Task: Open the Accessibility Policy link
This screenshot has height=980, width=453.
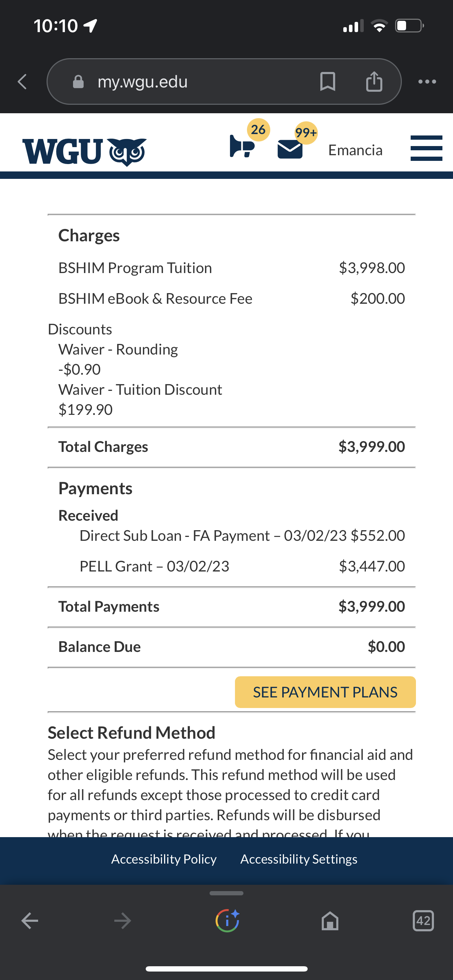Action: pos(164,859)
